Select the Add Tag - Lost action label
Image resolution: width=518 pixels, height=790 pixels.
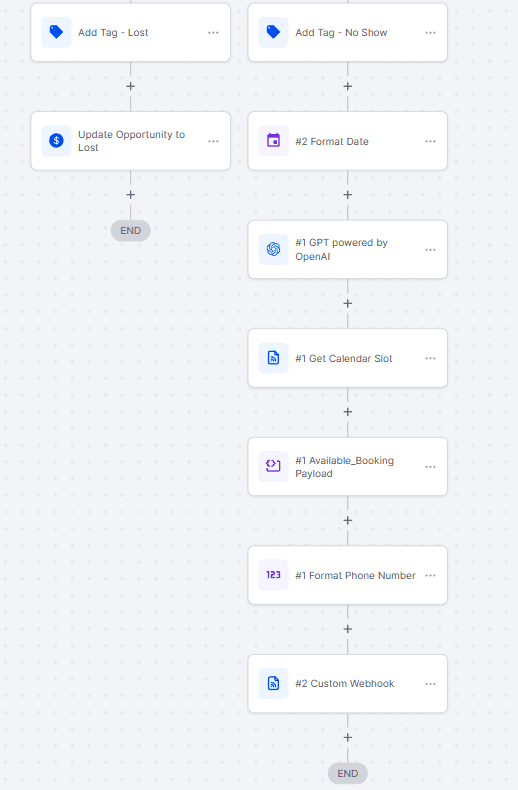(113, 33)
